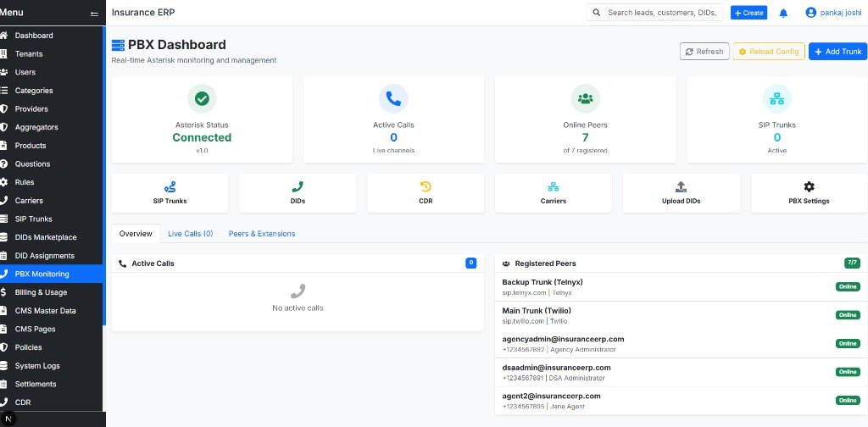
Task: Select the Overview tab
Action: (x=136, y=234)
